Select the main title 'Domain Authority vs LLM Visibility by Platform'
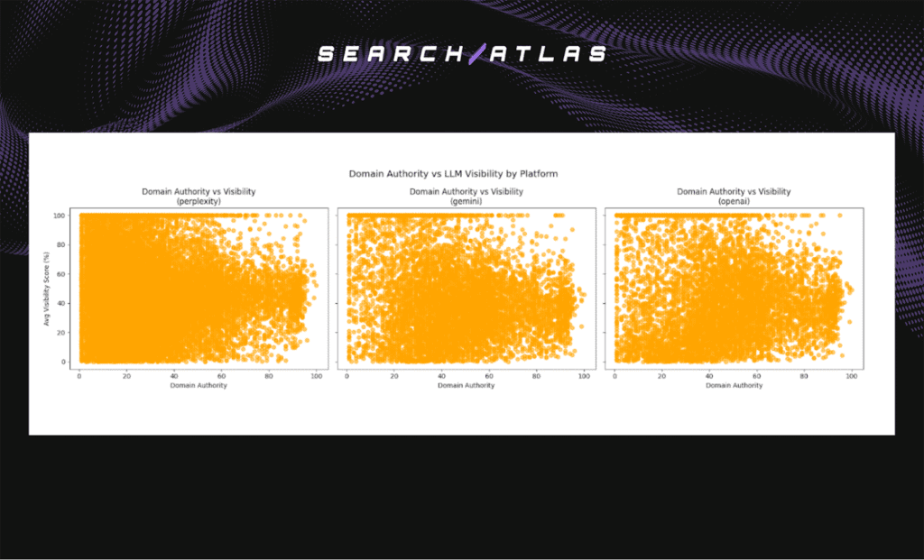924x560 pixels. pos(462,173)
